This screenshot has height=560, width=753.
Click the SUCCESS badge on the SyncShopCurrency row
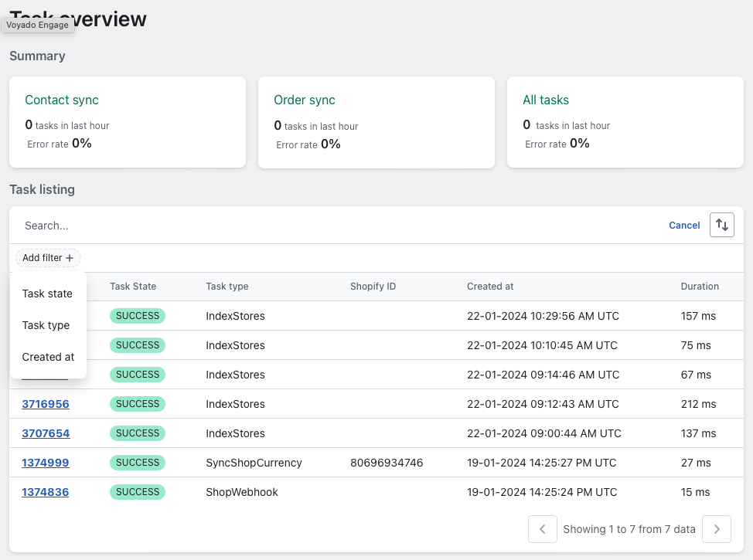[x=137, y=463]
